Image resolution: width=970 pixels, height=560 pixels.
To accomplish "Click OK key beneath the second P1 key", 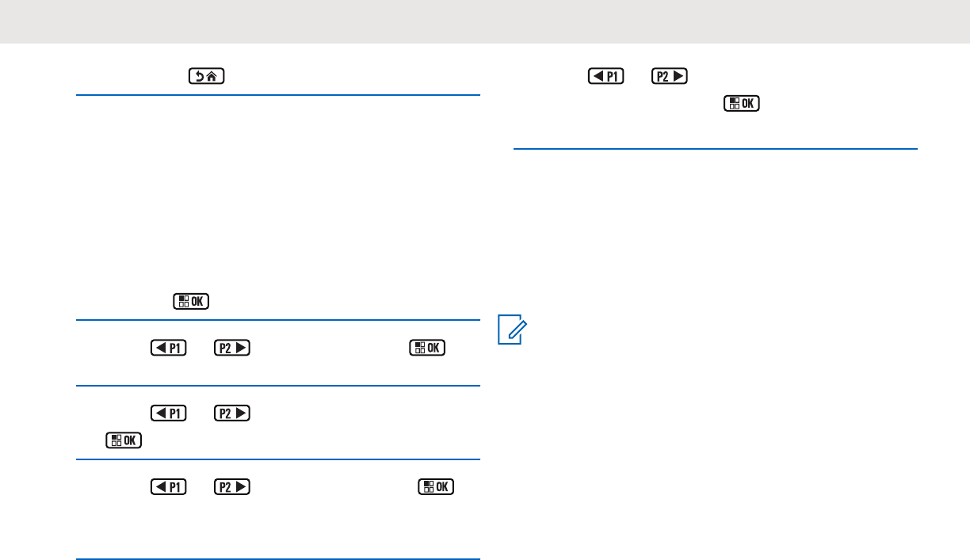I will point(123,440).
